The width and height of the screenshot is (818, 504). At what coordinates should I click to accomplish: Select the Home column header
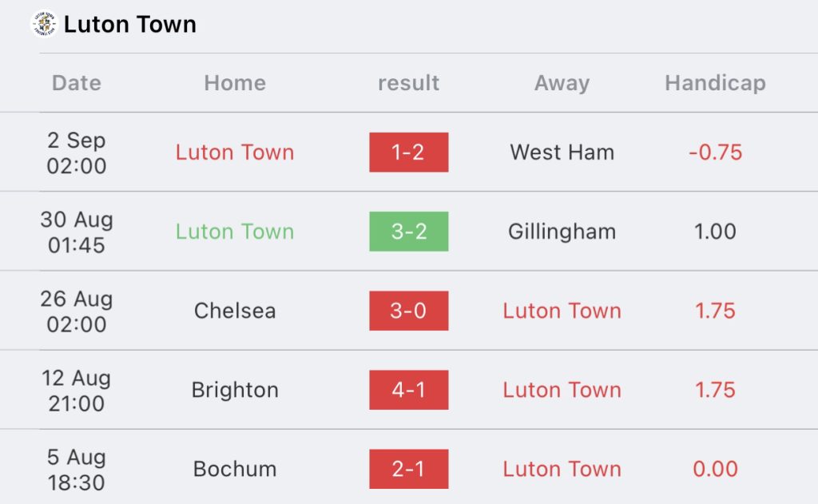[x=235, y=83]
